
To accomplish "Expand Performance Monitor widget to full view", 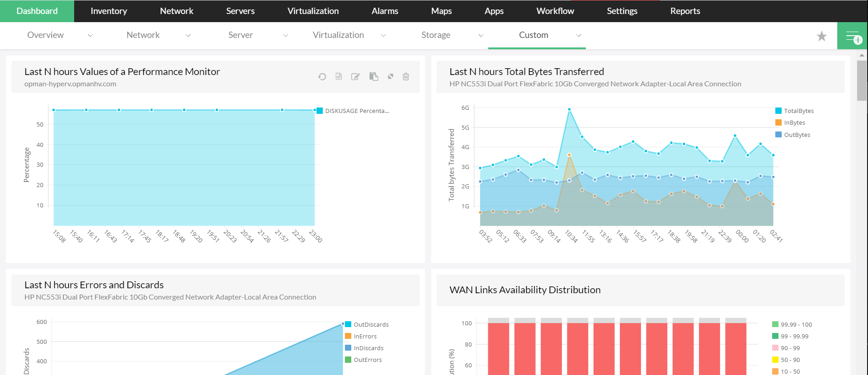I will pos(391,76).
